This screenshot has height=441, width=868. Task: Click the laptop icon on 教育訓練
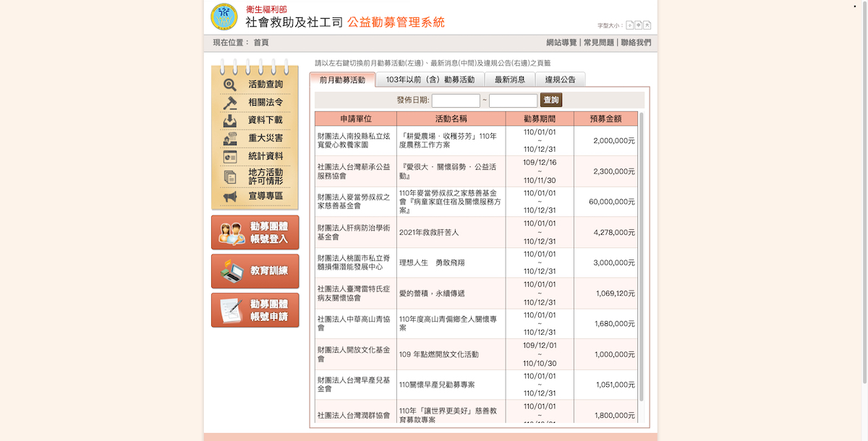click(x=232, y=271)
